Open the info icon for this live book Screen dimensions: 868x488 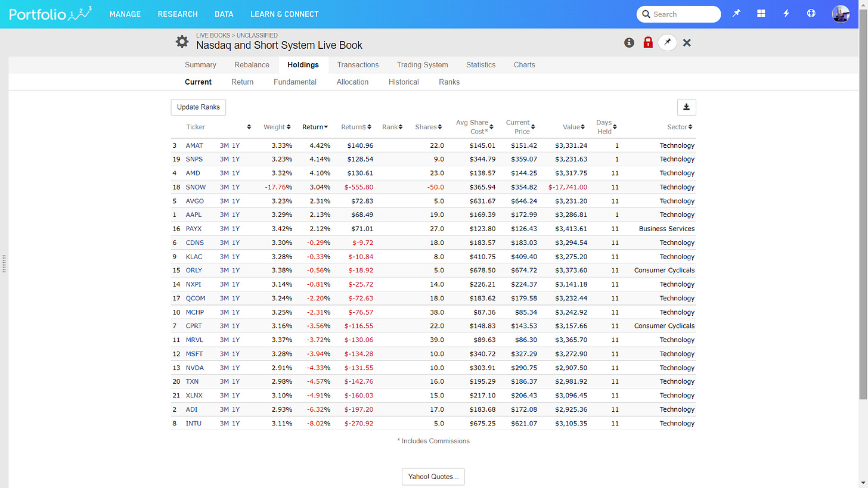[629, 43]
